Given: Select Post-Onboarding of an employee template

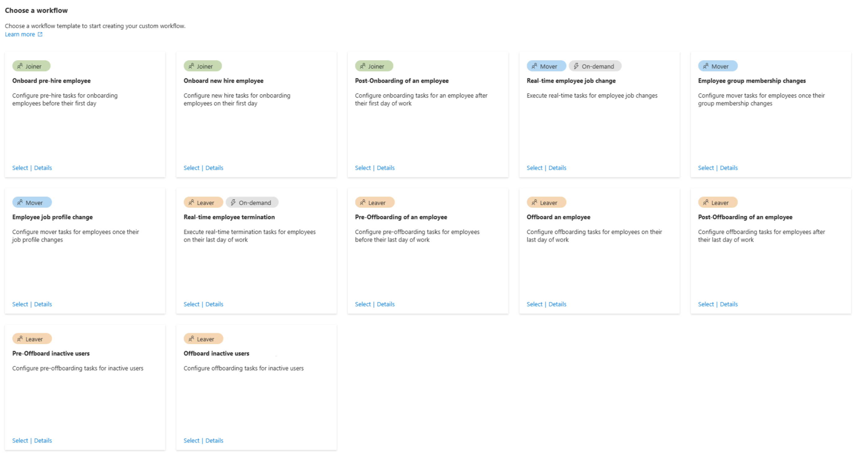Looking at the screenshot, I should tap(363, 168).
